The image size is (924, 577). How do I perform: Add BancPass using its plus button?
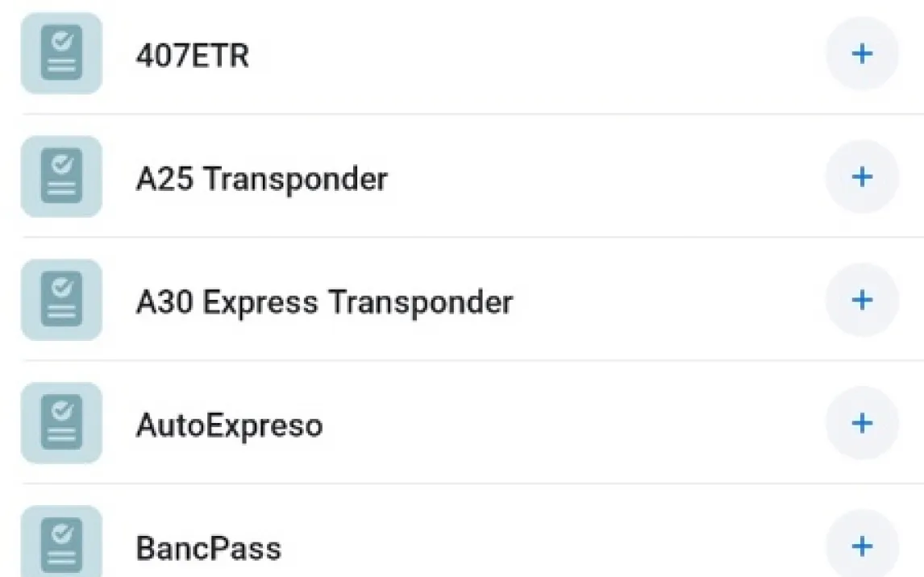[862, 546]
